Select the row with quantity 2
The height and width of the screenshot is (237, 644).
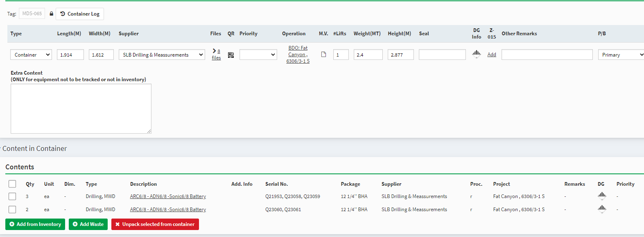point(12,210)
